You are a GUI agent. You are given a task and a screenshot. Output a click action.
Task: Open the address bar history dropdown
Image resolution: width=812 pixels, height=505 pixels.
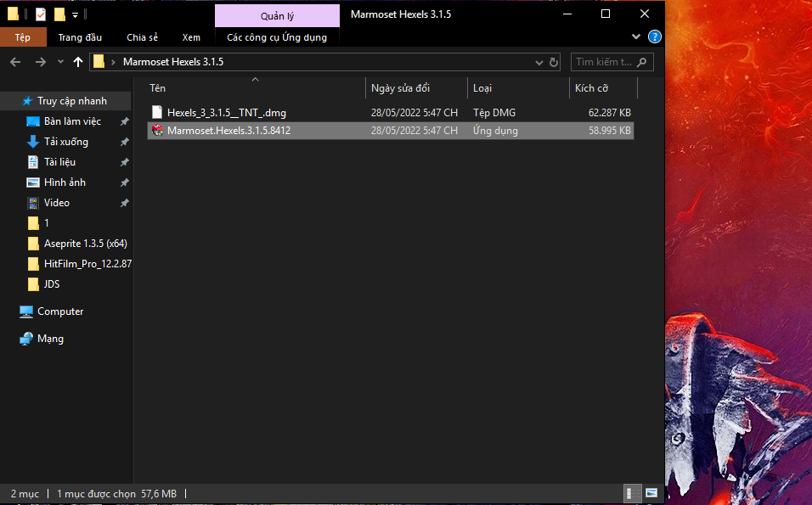539,62
